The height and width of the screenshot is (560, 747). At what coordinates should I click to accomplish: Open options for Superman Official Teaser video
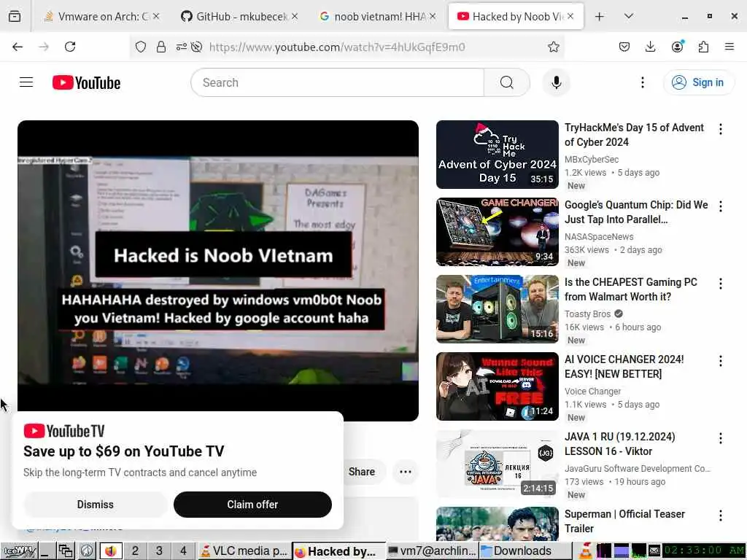point(720,516)
